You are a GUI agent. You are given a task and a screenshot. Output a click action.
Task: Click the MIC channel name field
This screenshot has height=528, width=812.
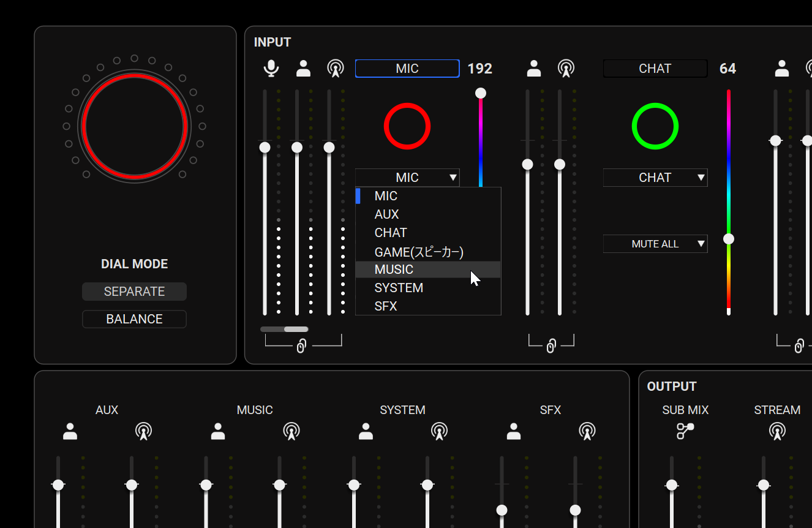407,69
